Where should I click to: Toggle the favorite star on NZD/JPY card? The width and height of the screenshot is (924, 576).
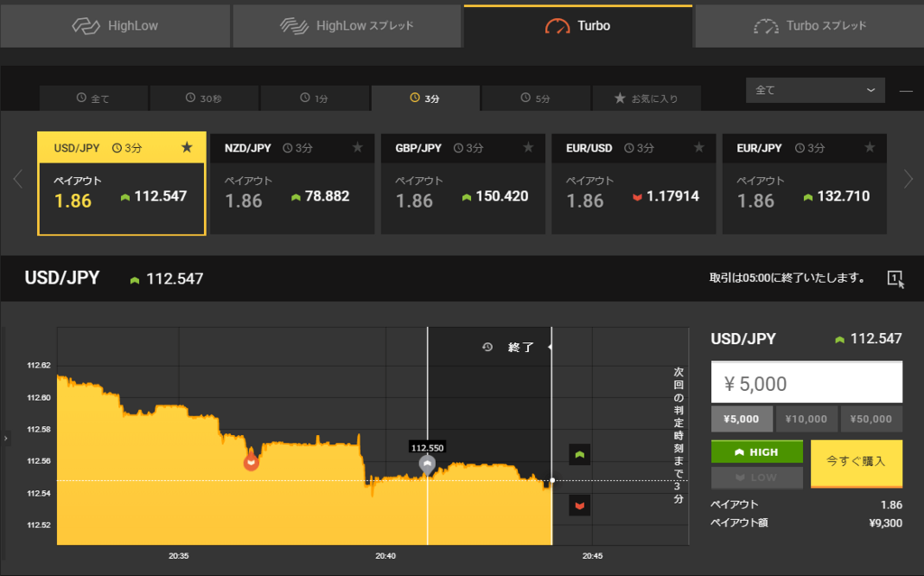pos(357,145)
